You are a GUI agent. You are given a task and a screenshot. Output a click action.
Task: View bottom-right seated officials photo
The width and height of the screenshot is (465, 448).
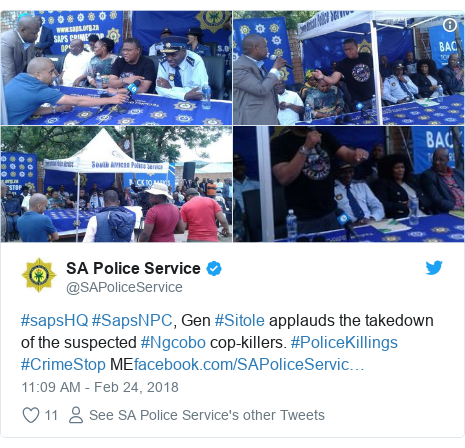(349, 184)
